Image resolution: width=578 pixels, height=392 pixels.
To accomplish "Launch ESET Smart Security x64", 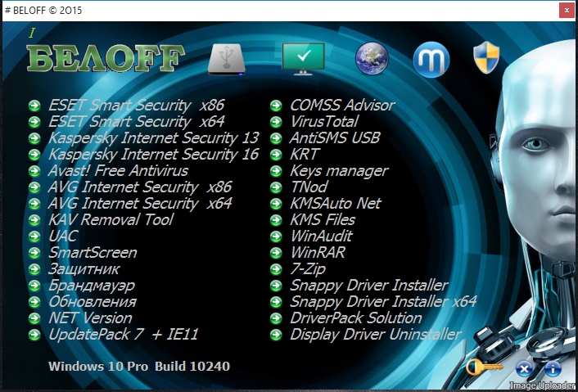I will coord(137,122).
